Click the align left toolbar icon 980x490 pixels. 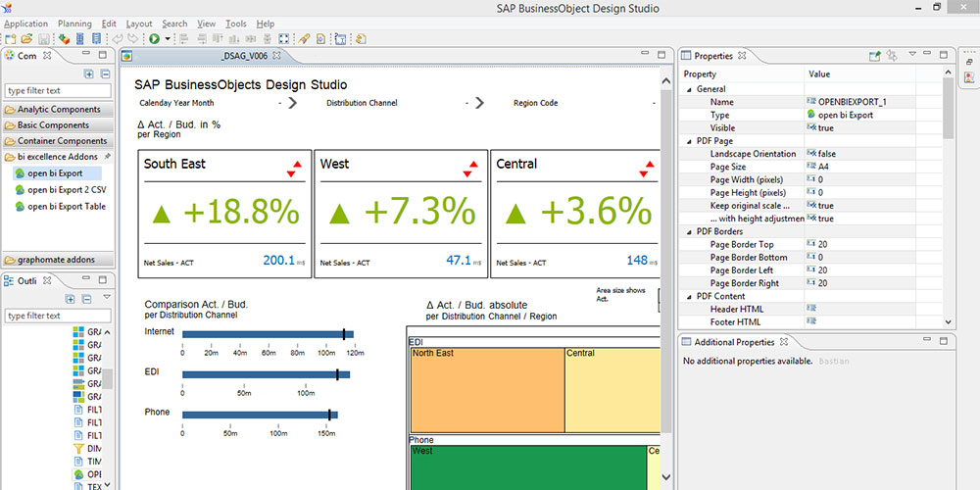coord(184,39)
